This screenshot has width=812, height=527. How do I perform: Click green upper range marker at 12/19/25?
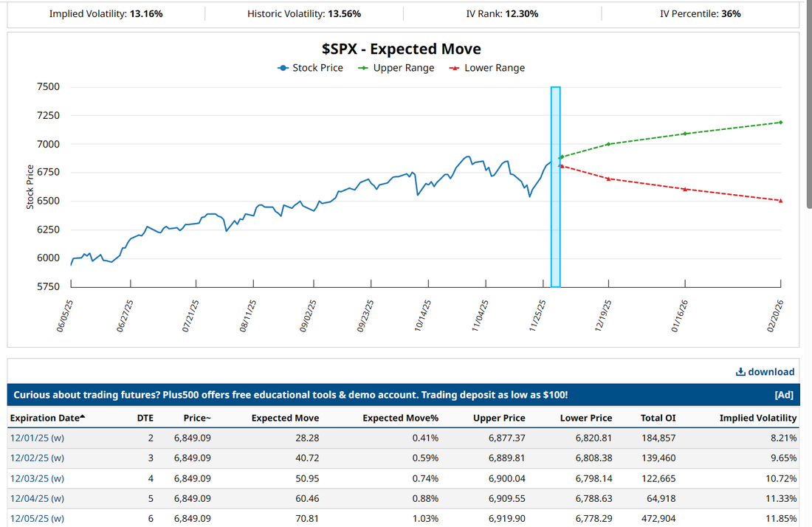(x=609, y=144)
